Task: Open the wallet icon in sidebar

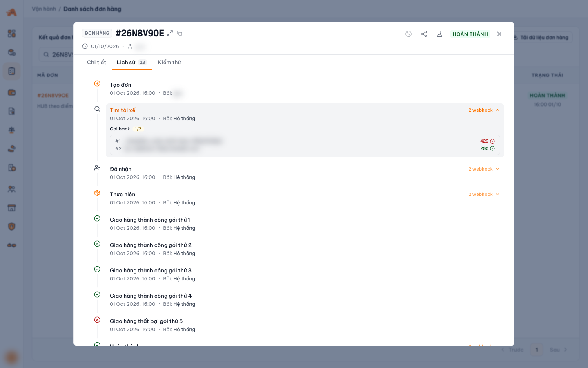Action: click(x=11, y=92)
